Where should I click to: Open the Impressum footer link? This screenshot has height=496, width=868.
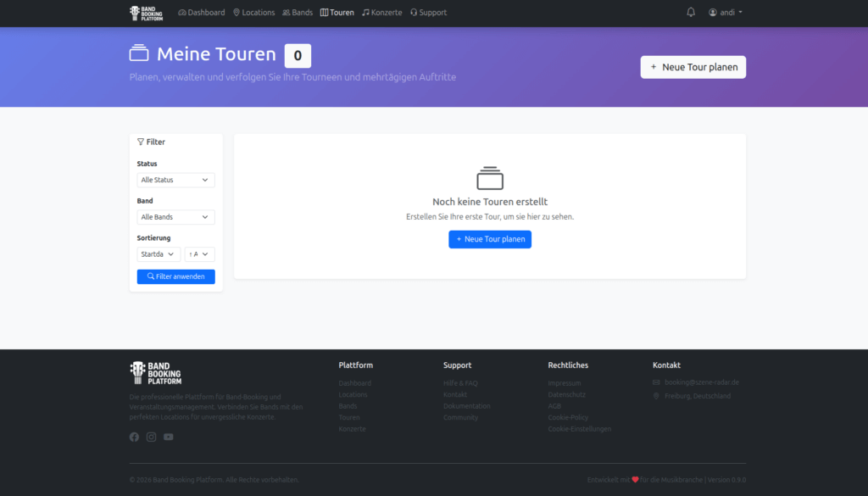tap(565, 383)
